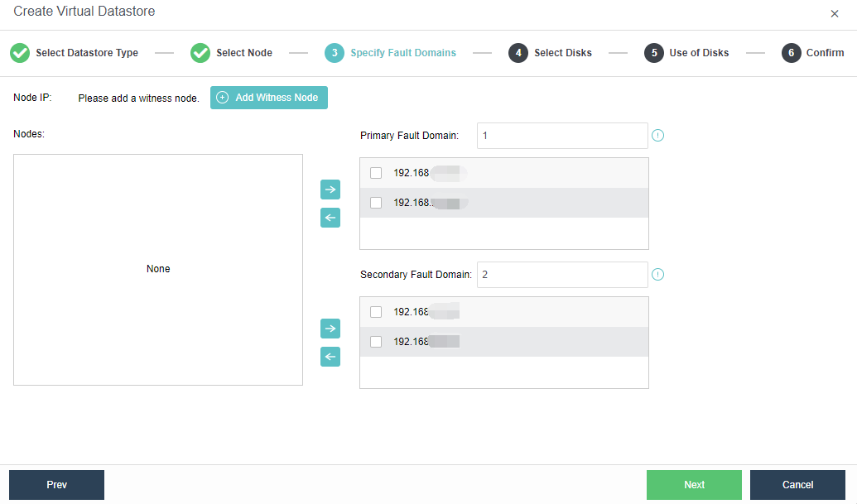Click the plus icon on Add Witness Node
Image resolution: width=857 pixels, height=504 pixels.
point(222,97)
